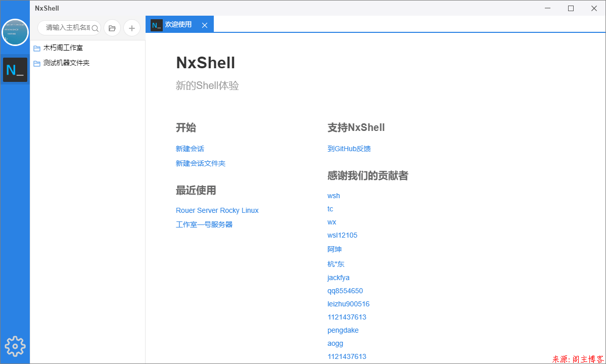Viewport: 606px width, 364px height.
Task: Click folder icon beside 测试机器文件夹
Action: tap(37, 63)
